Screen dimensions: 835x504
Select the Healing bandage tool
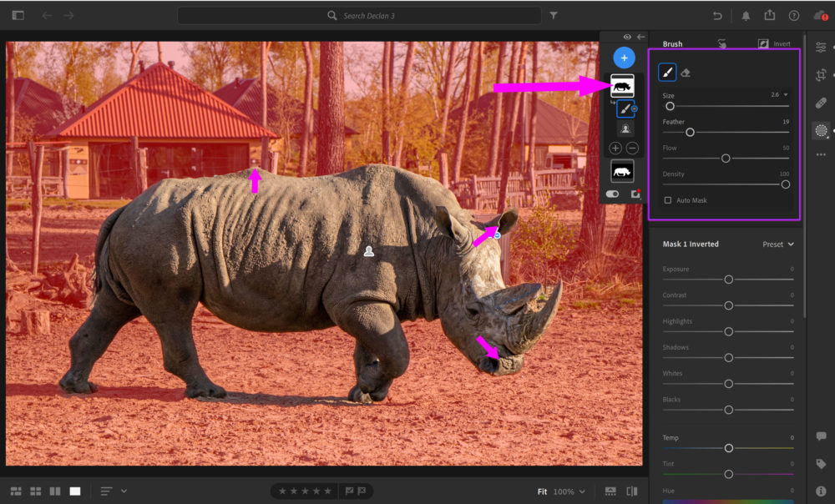click(x=821, y=103)
